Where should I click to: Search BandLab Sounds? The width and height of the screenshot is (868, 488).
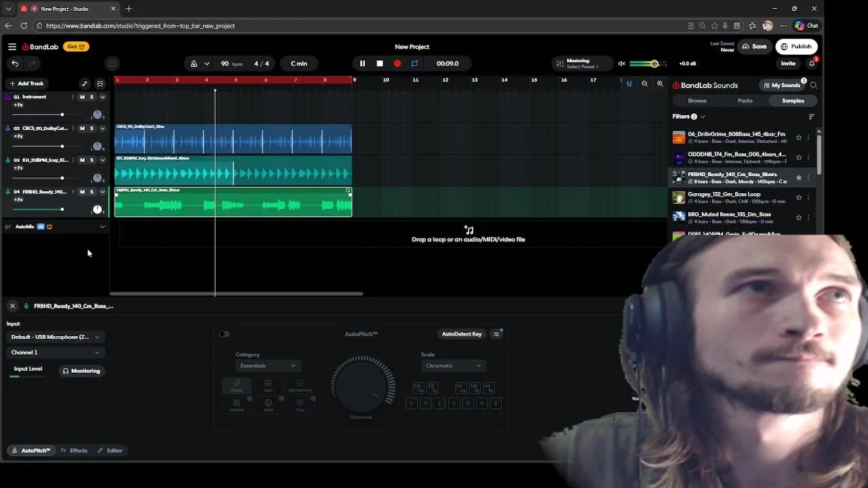[813, 85]
